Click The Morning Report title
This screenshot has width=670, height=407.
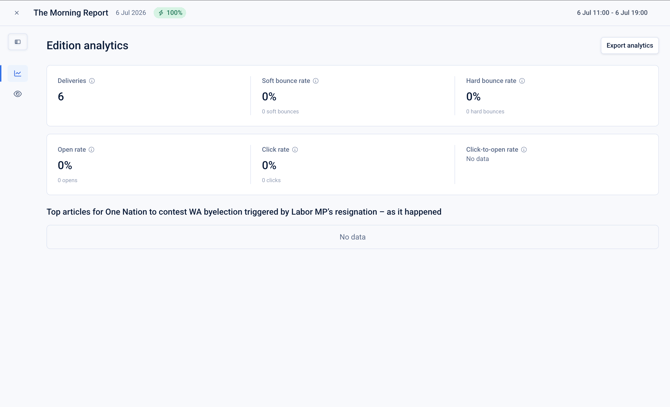[71, 13]
